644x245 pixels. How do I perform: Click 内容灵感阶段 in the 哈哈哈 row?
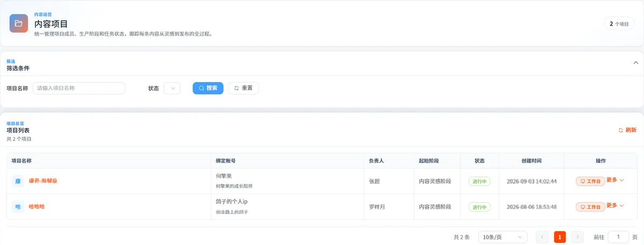pyautogui.click(x=435, y=206)
